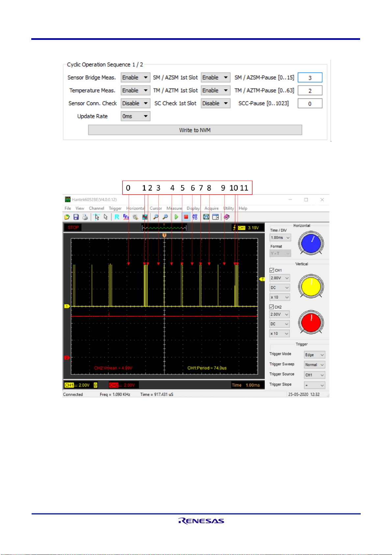Click the CH1 2.00V label in bottom bar
Image resolution: width=392 pixels, height=555 pixels.
pyautogui.click(x=78, y=385)
